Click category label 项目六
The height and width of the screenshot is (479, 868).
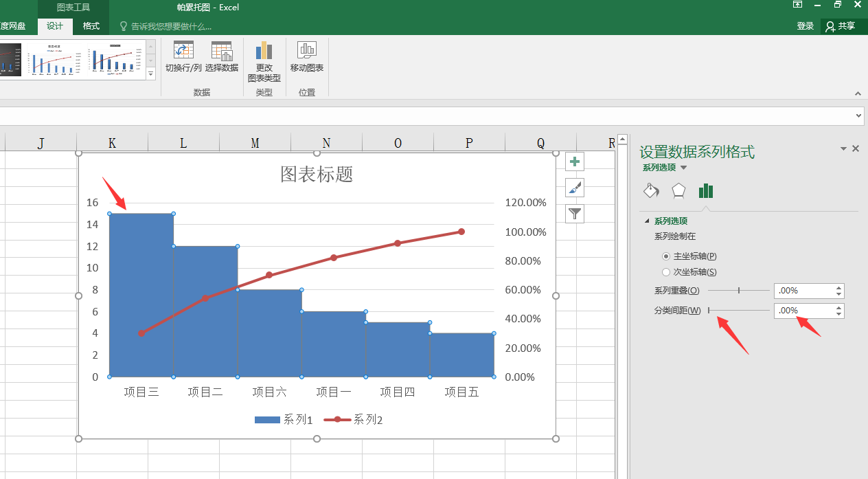[269, 392]
